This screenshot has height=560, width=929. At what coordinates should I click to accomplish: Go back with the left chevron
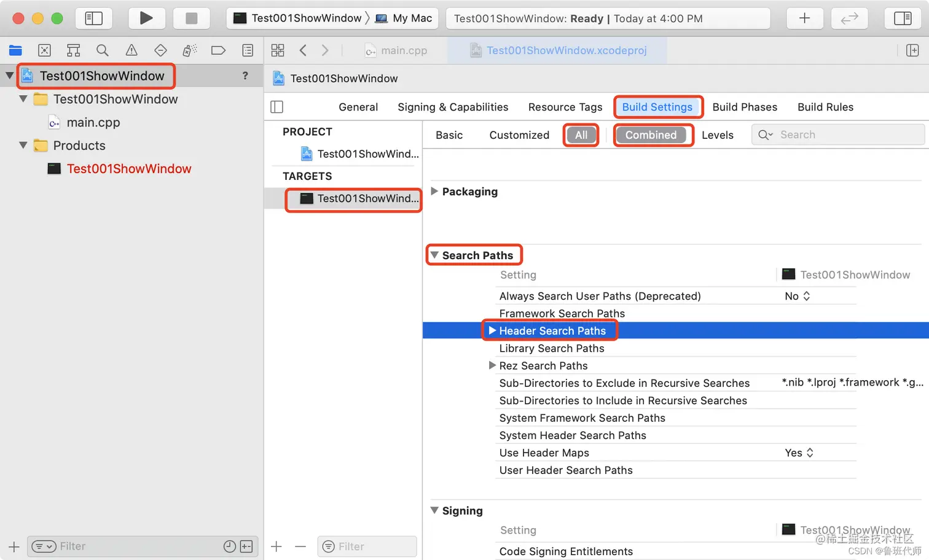click(x=303, y=50)
